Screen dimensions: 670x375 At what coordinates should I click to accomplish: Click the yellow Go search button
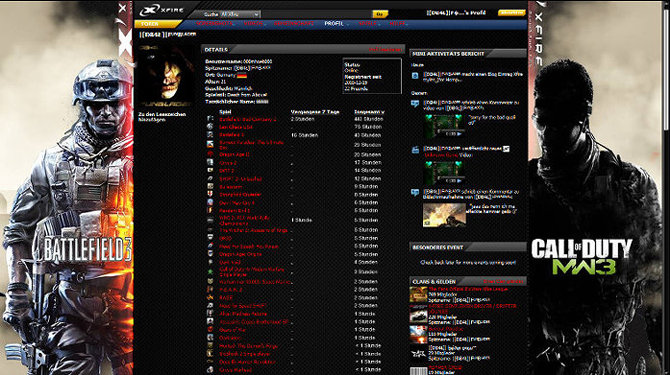[x=379, y=14]
